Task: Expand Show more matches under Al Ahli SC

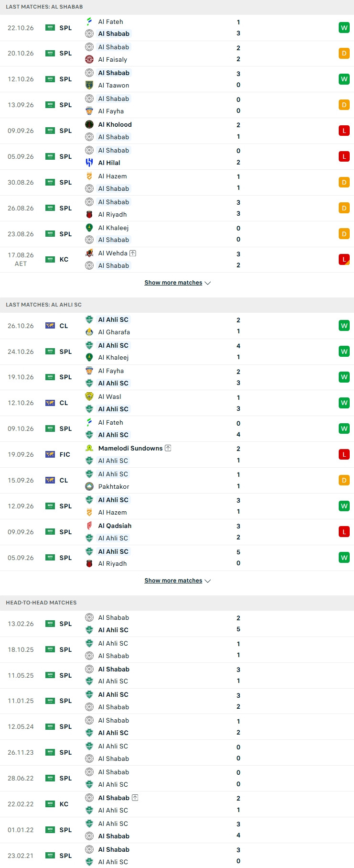Action: click(178, 581)
